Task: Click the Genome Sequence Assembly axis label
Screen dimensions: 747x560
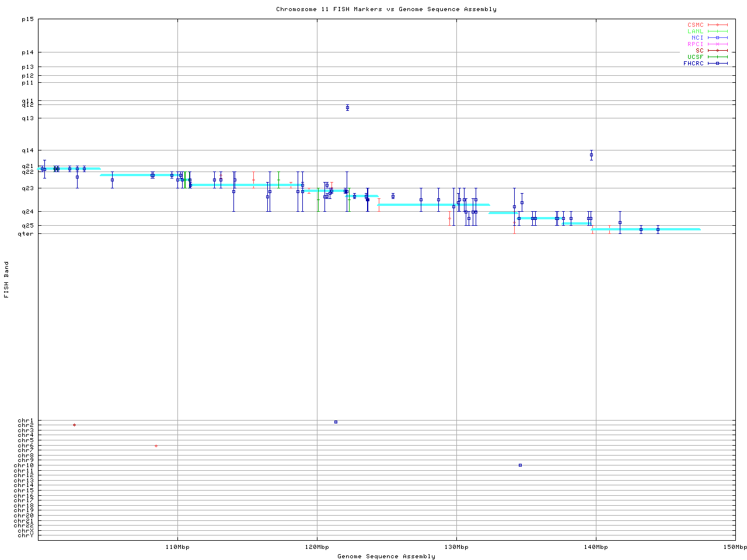Action: (x=386, y=556)
